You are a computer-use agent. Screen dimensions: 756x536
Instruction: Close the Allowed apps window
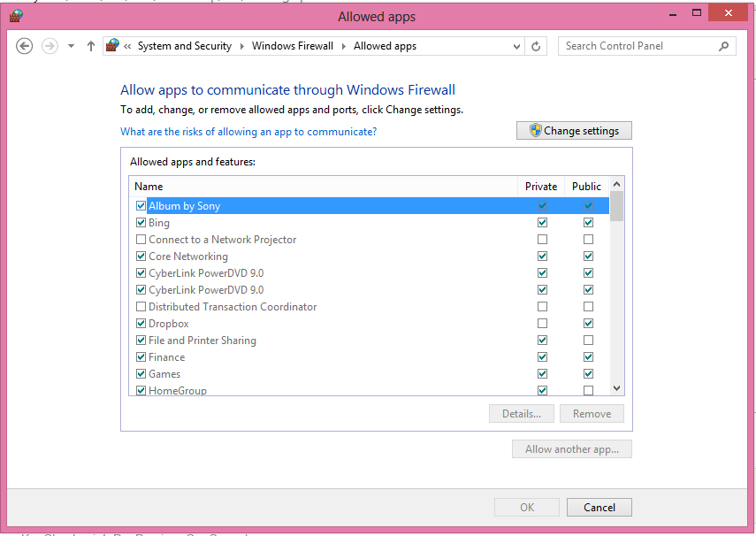click(x=728, y=13)
